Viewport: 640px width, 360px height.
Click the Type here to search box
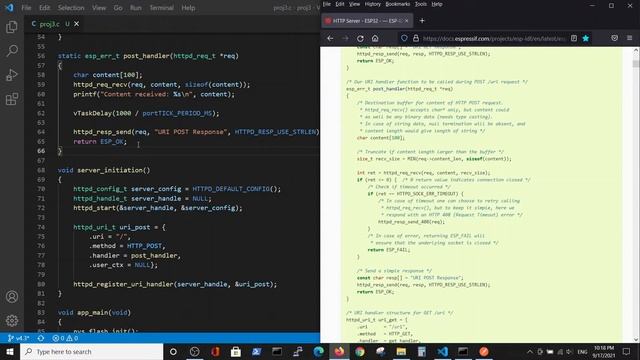click(x=91, y=351)
